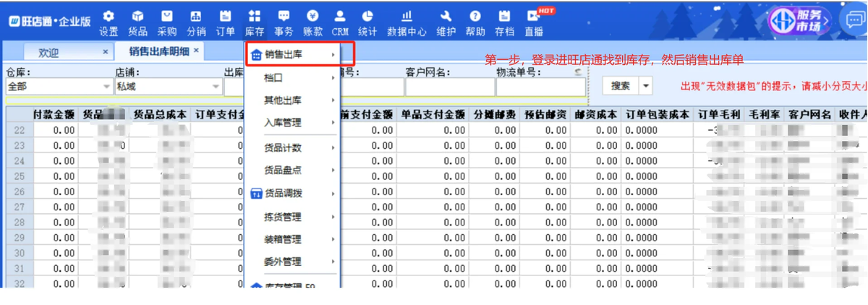Open the 存档 archive icon
Screen dimensions: 868x305
[505, 23]
